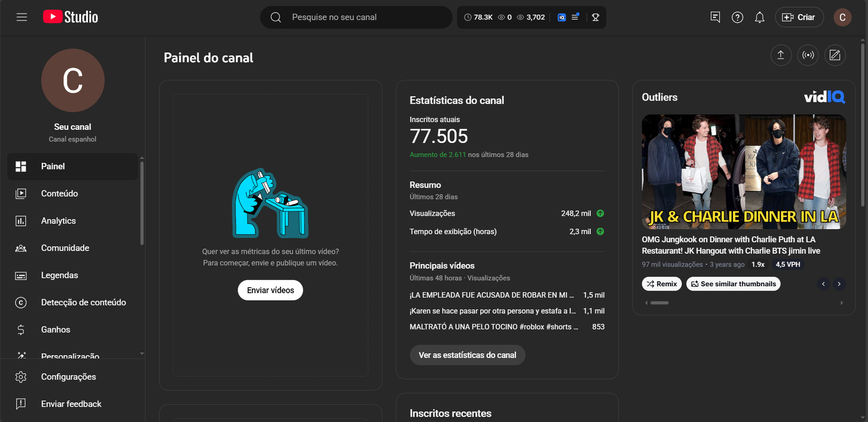
Task: Open the OMG Jungkook on Dinner video title
Action: pyautogui.click(x=731, y=245)
